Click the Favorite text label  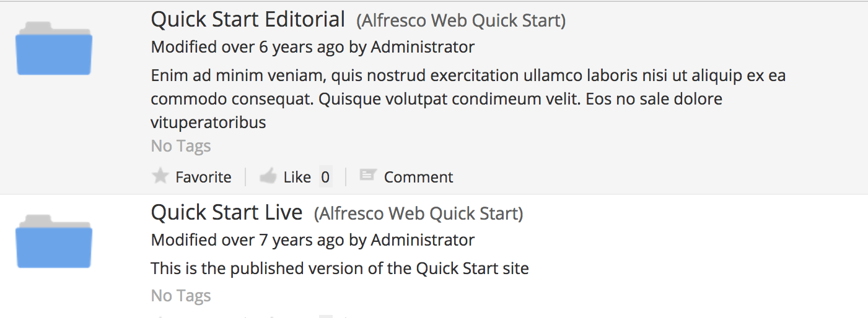click(203, 177)
